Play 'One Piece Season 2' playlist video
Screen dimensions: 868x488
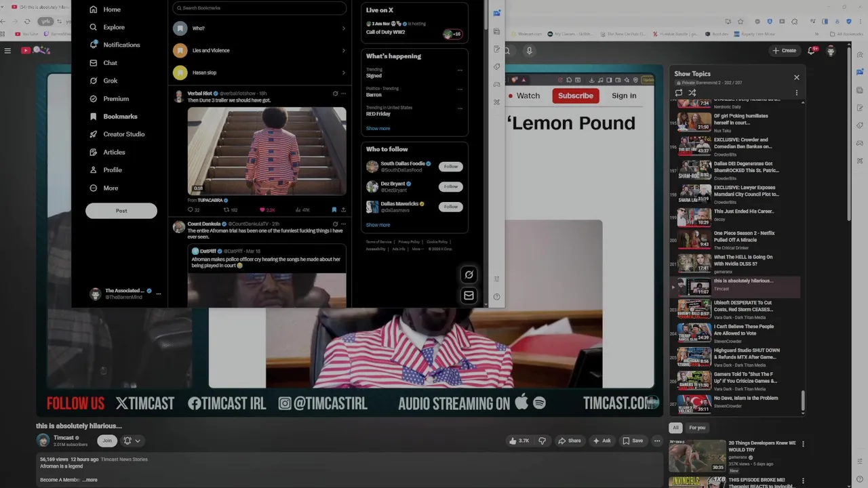click(x=736, y=241)
